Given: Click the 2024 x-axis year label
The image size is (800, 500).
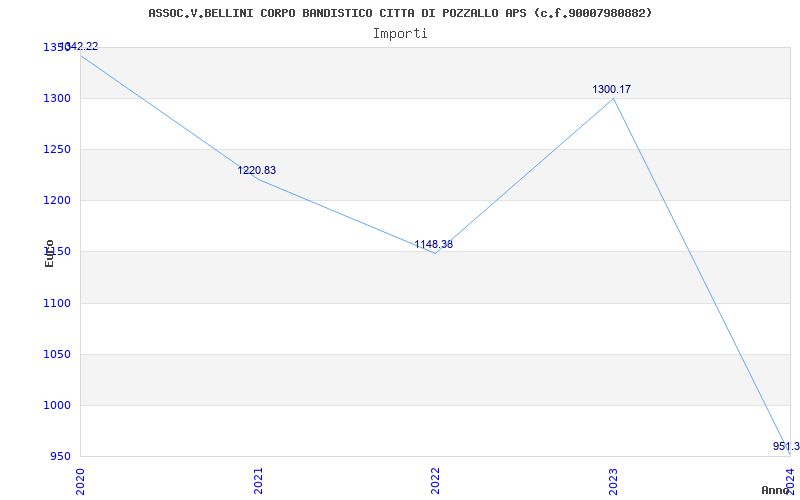Looking at the screenshot, I should pos(790,481).
